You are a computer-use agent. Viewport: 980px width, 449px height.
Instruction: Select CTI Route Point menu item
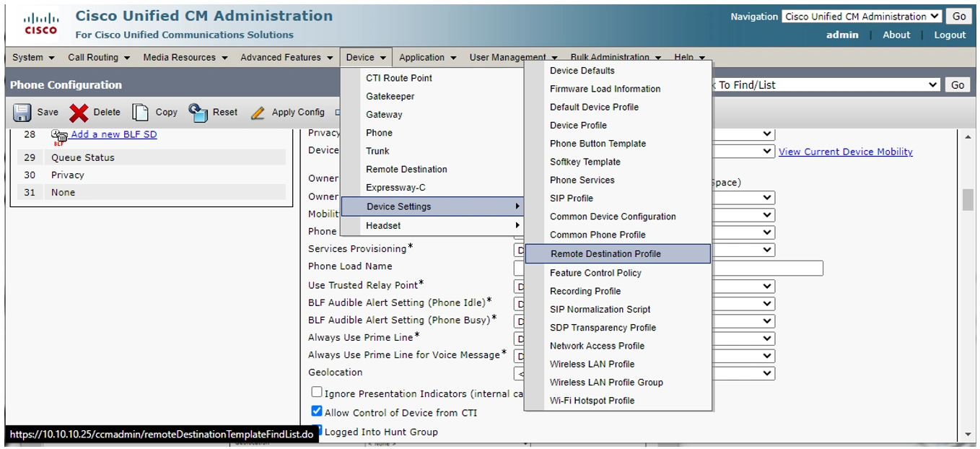coord(399,78)
